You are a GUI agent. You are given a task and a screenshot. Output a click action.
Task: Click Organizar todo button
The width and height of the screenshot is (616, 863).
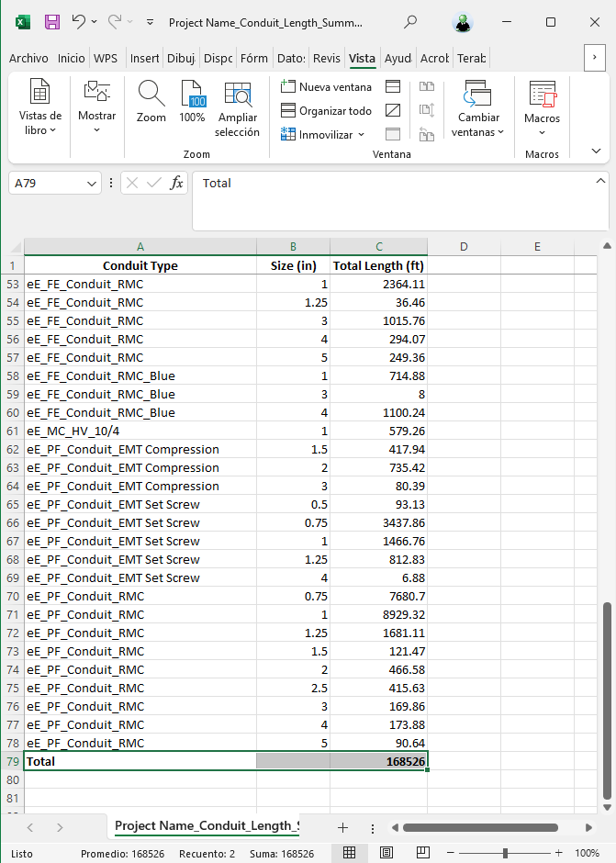point(327,110)
